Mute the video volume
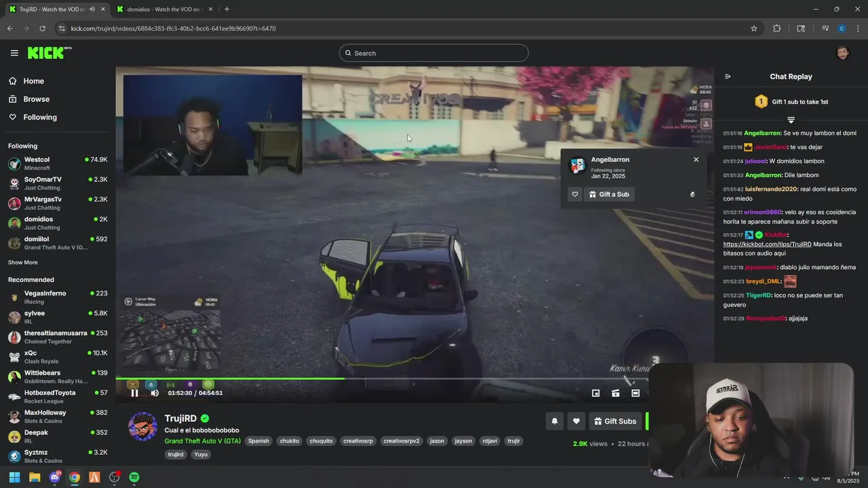868x488 pixels. 155,393
